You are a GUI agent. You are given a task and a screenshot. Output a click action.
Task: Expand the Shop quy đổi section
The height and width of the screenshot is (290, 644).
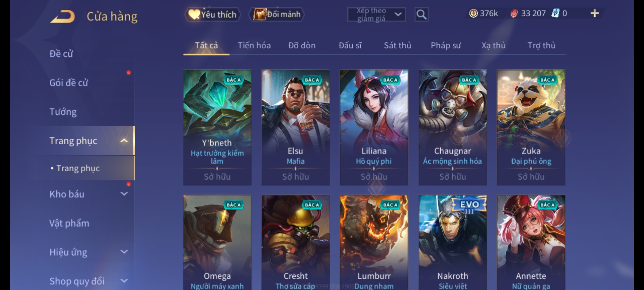[x=124, y=281]
